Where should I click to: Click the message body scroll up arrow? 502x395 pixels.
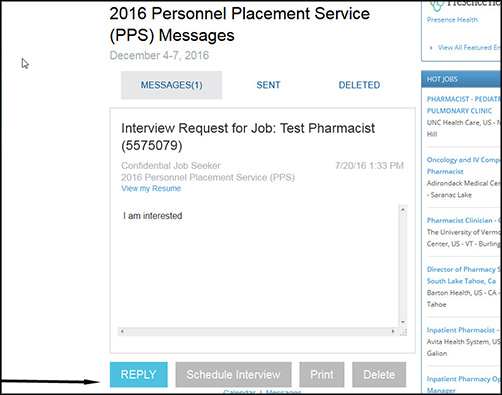click(x=403, y=209)
